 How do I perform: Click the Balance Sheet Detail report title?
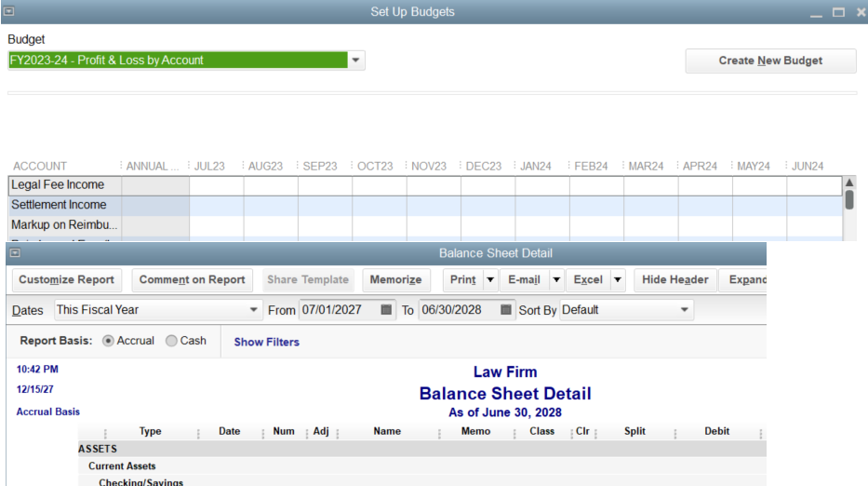pyautogui.click(x=505, y=394)
